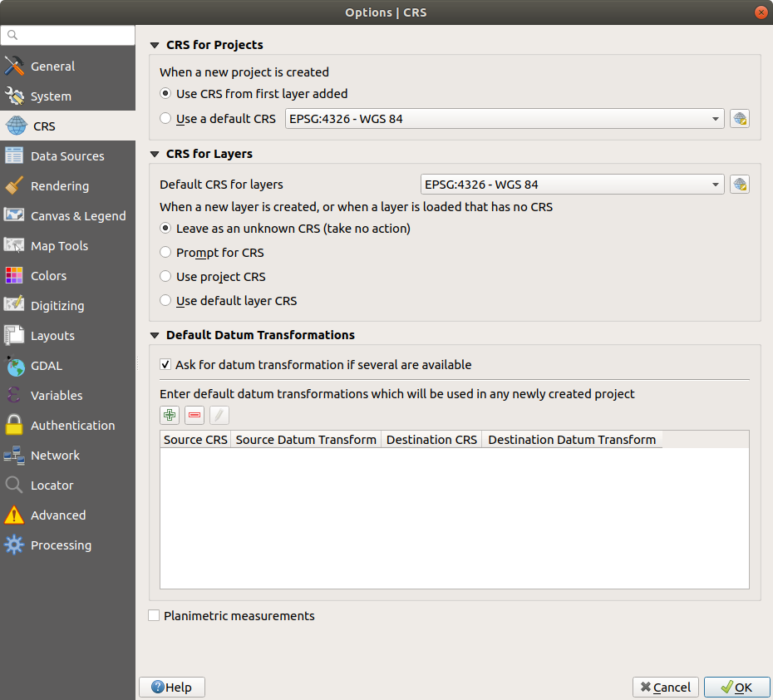Go to the GDAL options section
The width and height of the screenshot is (773, 700).
[x=47, y=366]
